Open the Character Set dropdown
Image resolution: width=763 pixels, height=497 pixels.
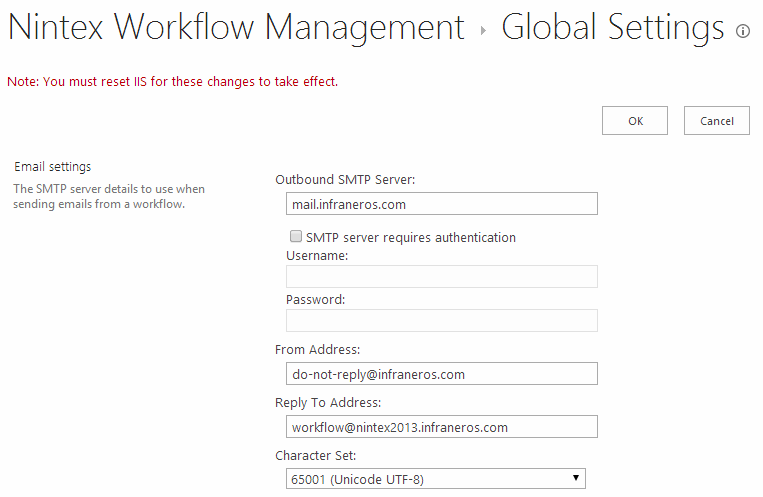click(x=436, y=479)
